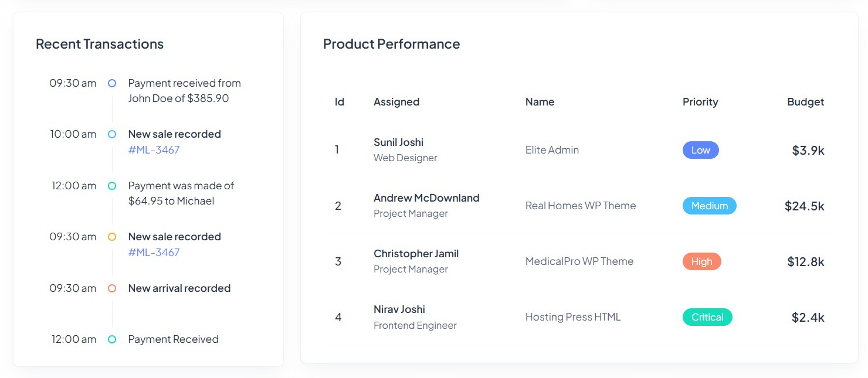Click the green dot beside Payment Received

(112, 339)
